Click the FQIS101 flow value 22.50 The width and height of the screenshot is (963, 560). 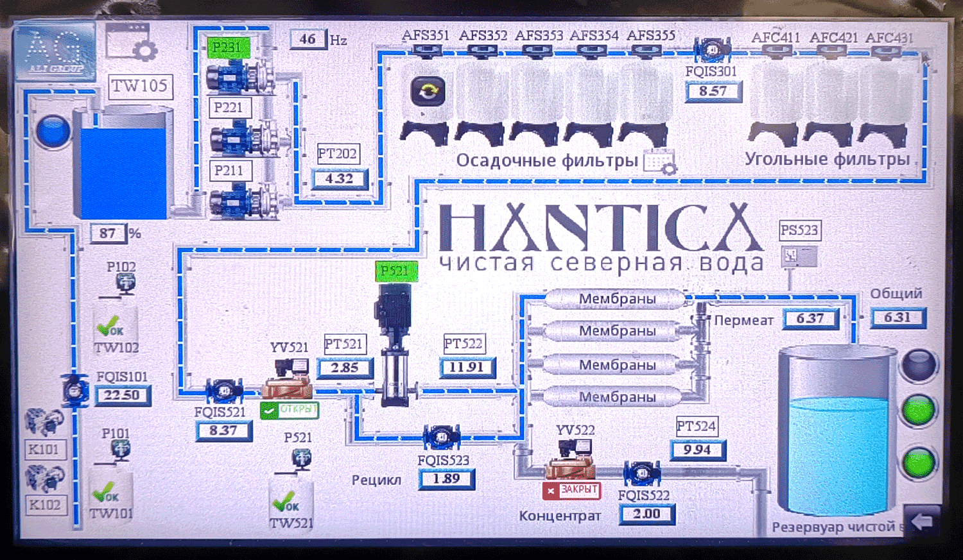click(123, 395)
